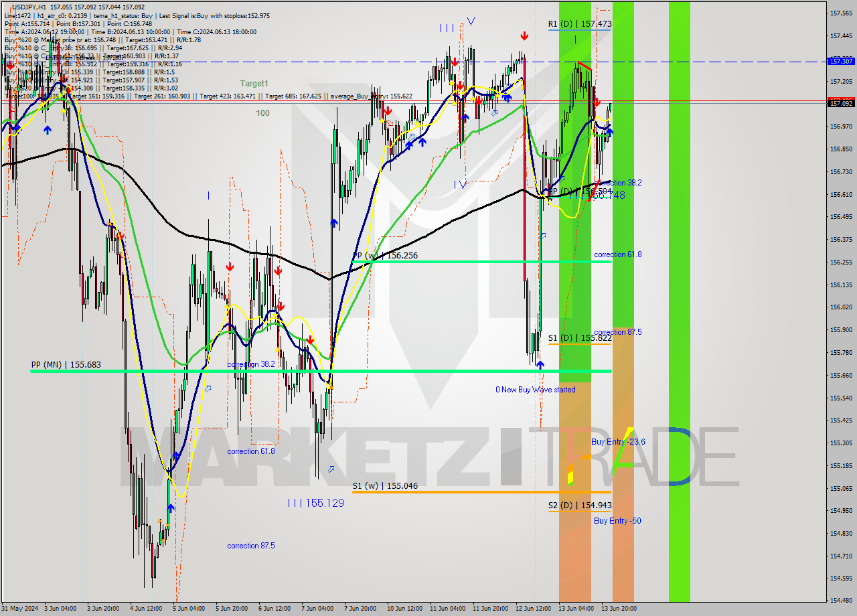Click the 156.610 price axis value
This screenshot has width=857, height=616.
tap(841, 194)
